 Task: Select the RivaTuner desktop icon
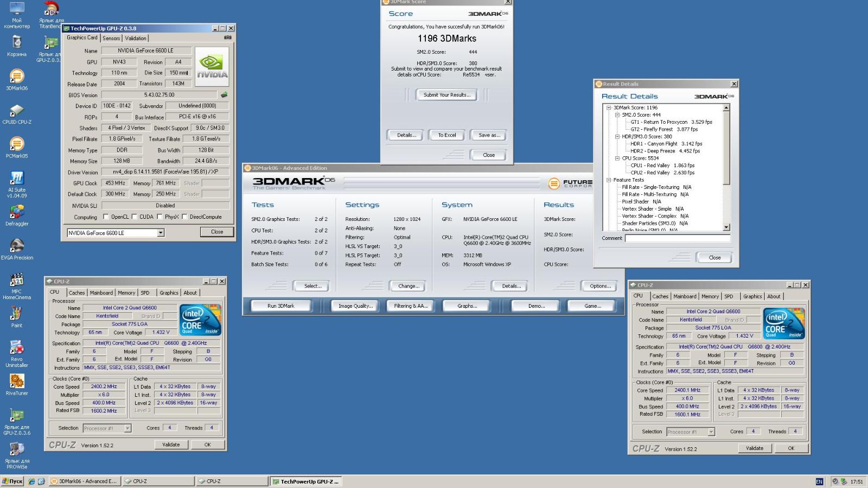tap(17, 385)
